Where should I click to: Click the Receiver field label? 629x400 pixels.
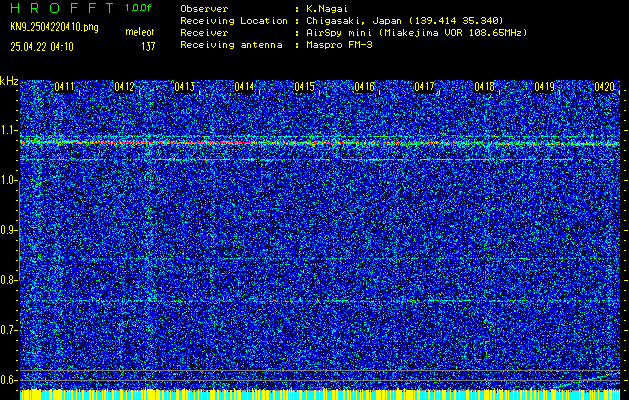tap(204, 32)
